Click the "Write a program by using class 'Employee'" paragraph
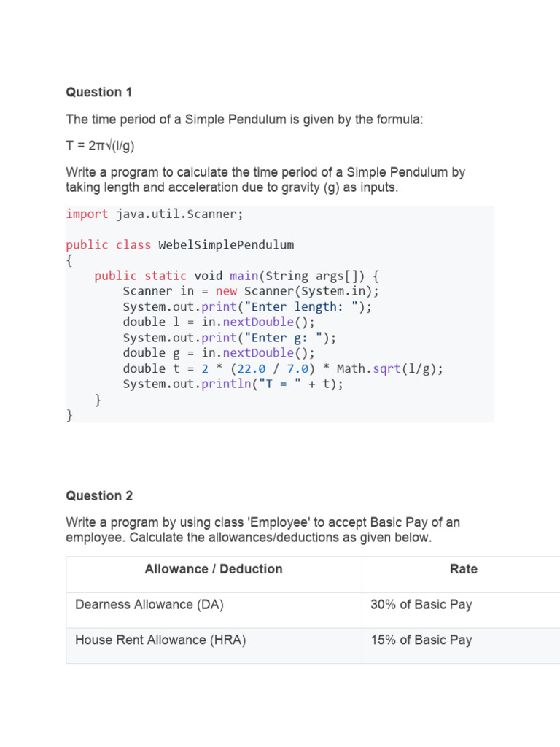Screen dimensions: 560x747 click(x=262, y=530)
